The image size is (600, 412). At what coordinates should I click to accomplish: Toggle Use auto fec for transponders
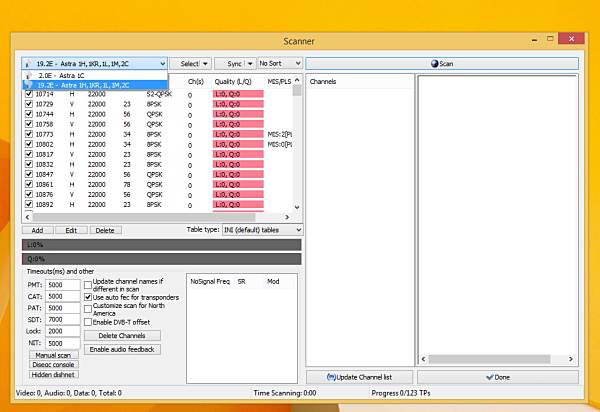(88, 297)
